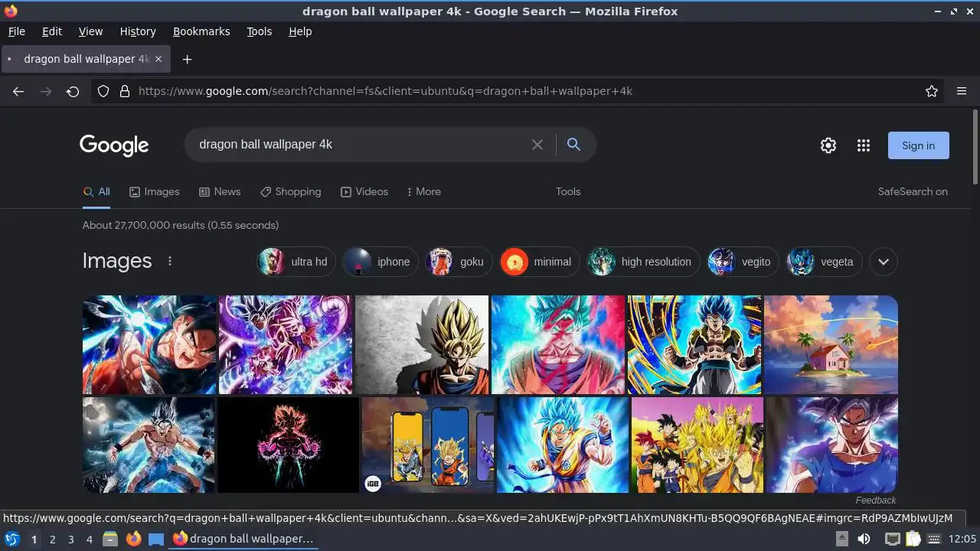Open the search Tools options
Viewport: 980px width, 551px height.
(x=568, y=191)
